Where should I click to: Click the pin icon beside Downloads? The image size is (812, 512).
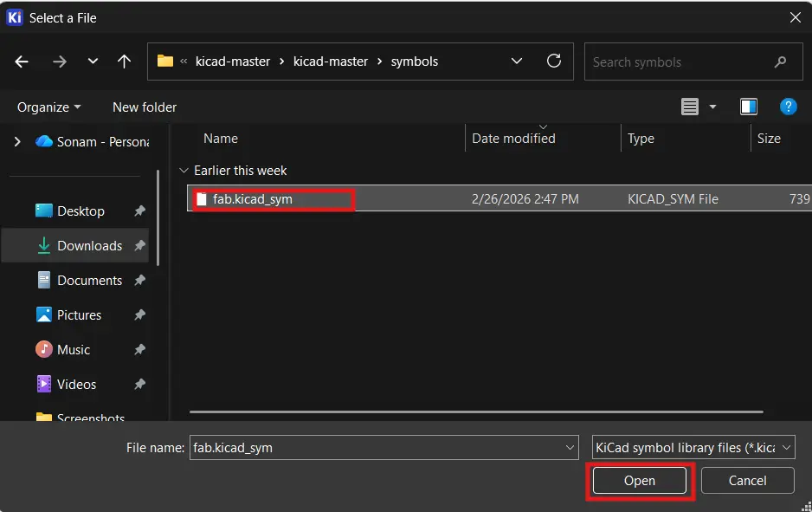coord(139,246)
